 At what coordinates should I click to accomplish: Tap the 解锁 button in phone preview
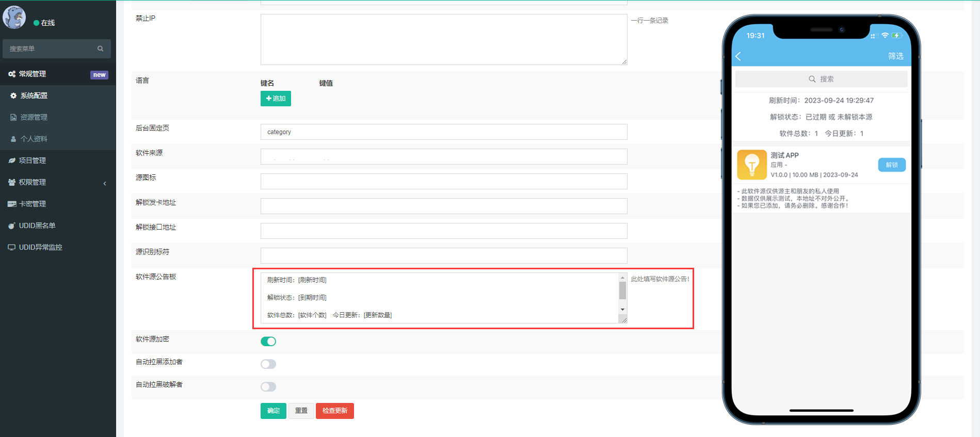click(x=892, y=165)
